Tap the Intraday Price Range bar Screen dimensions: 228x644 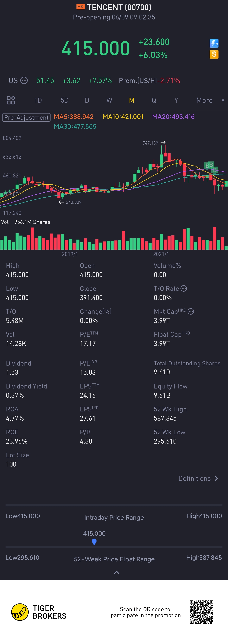[114, 505]
